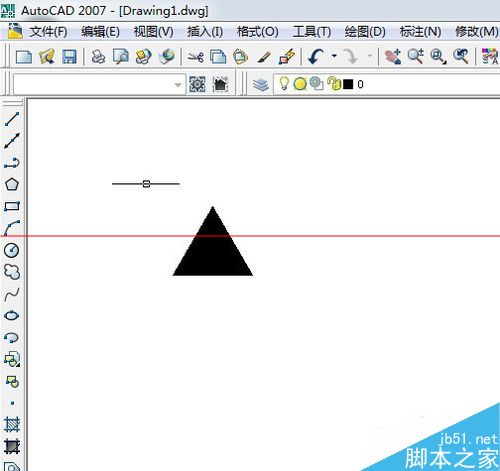The width and height of the screenshot is (500, 471).
Task: Open the 视图(V) menu
Action: point(153,32)
